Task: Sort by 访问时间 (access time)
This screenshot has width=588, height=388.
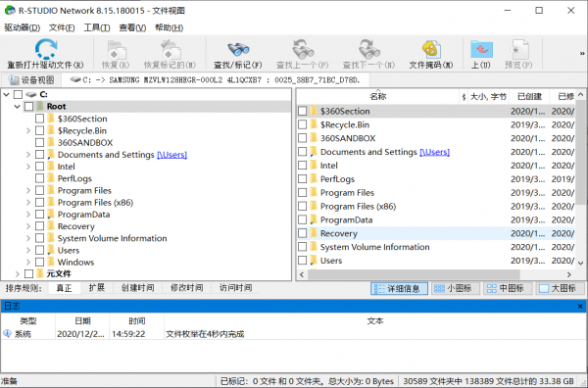Action: [x=236, y=288]
